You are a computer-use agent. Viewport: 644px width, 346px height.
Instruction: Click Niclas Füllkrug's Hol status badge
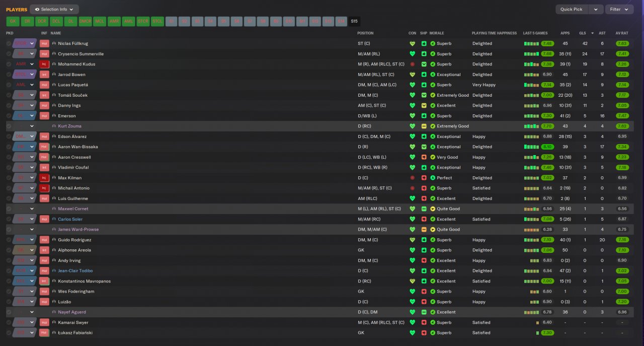click(x=44, y=43)
